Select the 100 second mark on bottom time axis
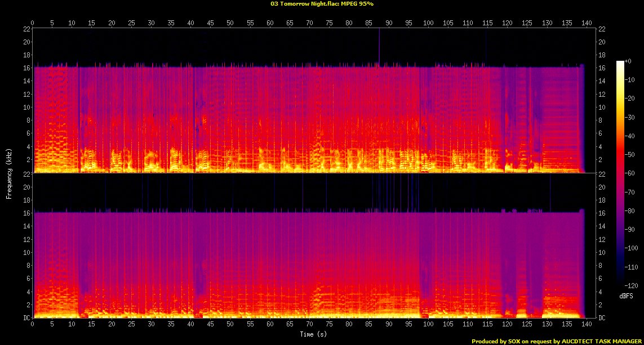This screenshot has width=644, height=345. pyautogui.click(x=428, y=325)
